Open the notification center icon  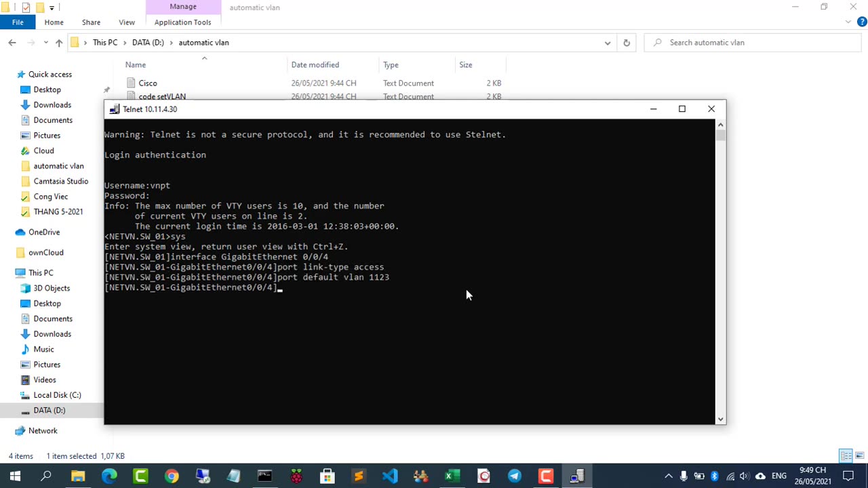(x=848, y=476)
